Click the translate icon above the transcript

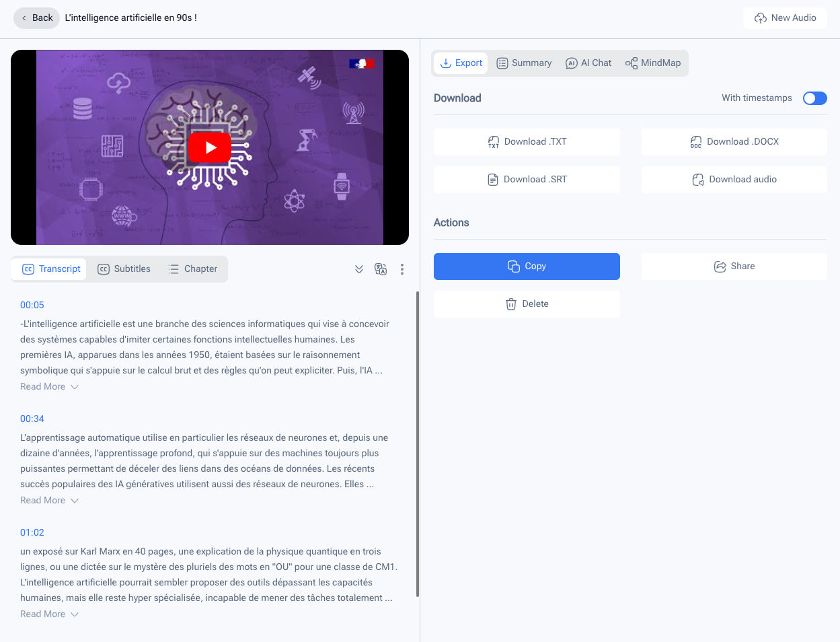click(381, 269)
